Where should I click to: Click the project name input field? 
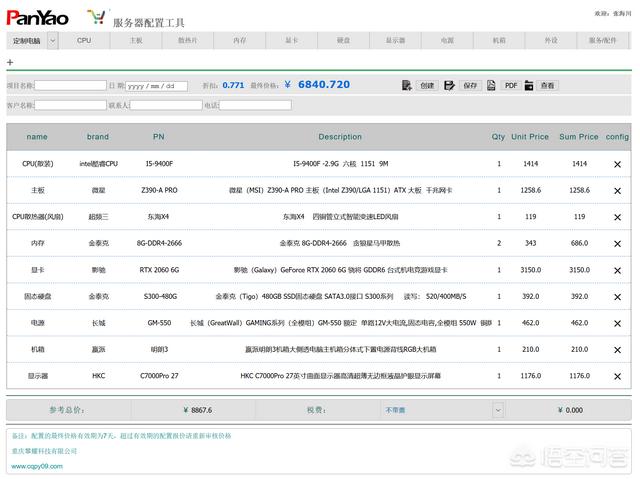71,85
